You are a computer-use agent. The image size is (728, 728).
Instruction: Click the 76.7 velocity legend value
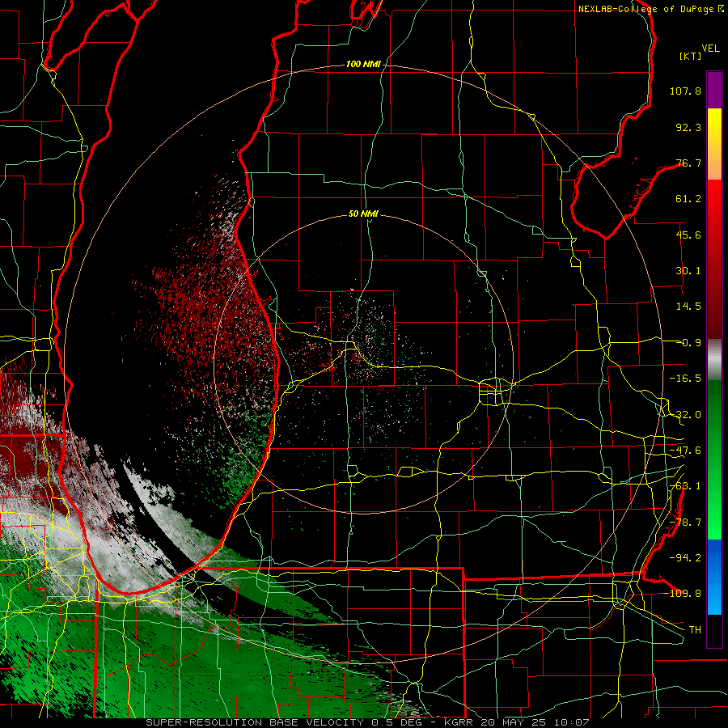(x=688, y=163)
